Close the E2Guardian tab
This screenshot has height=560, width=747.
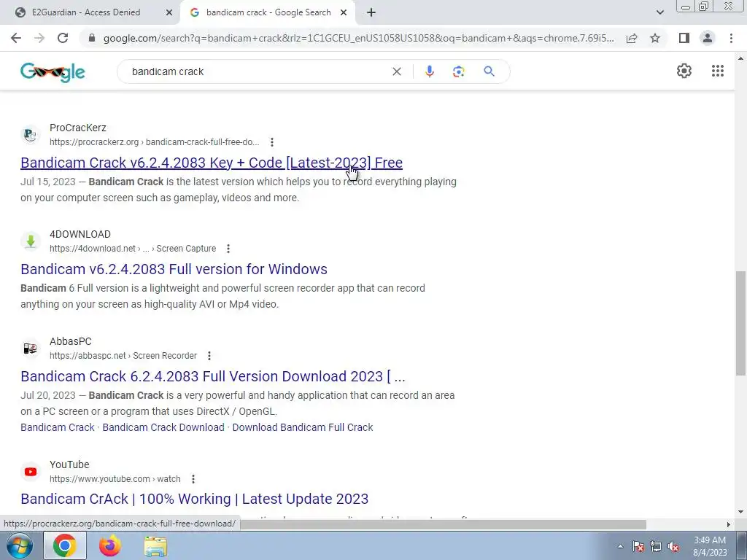(x=169, y=13)
